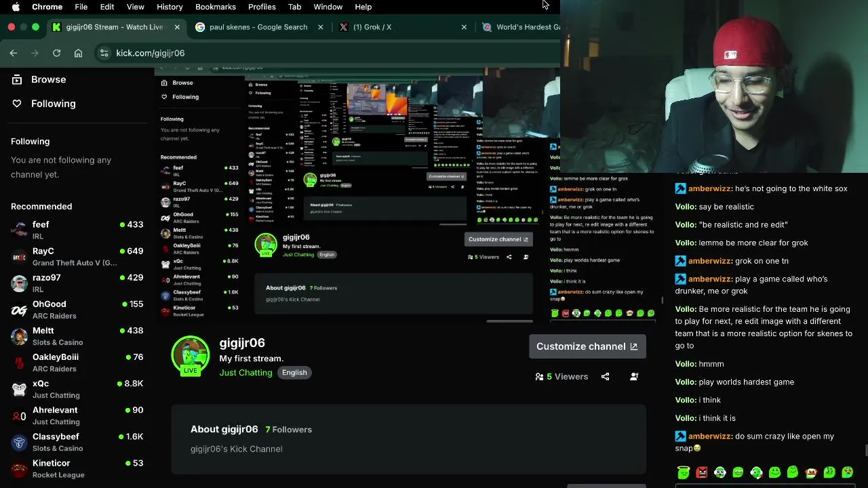Open the RayC recommended channel
Screen dimensions: 868x488
tap(77, 256)
